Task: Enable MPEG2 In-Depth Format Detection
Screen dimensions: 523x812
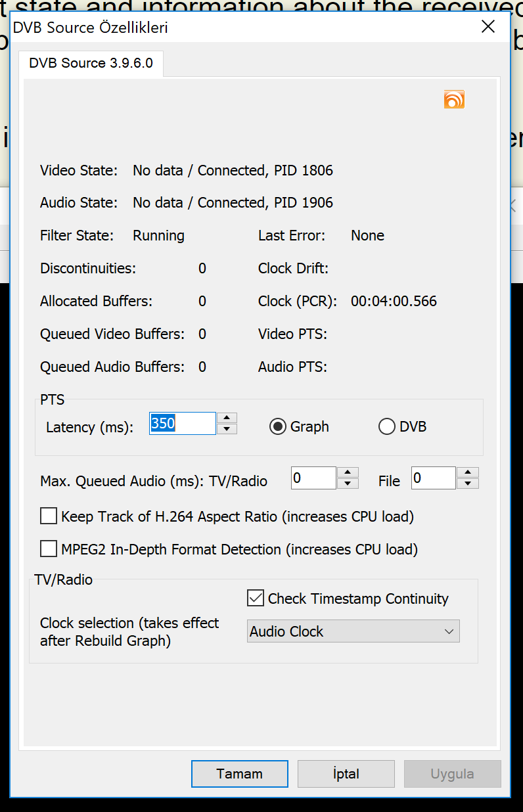Action: [x=49, y=549]
